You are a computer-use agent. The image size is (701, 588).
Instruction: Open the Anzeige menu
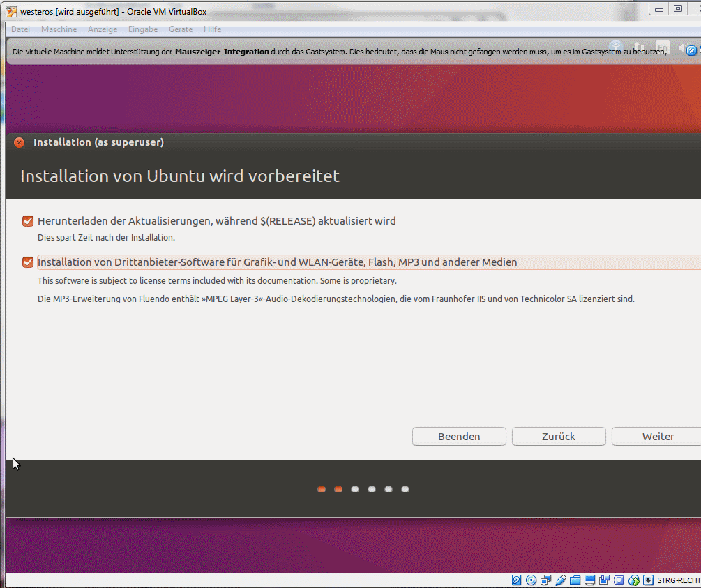[x=103, y=29]
